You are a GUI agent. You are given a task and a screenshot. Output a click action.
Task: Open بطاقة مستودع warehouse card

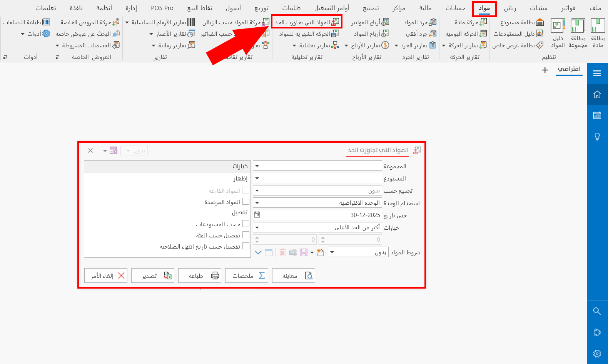coord(522,22)
